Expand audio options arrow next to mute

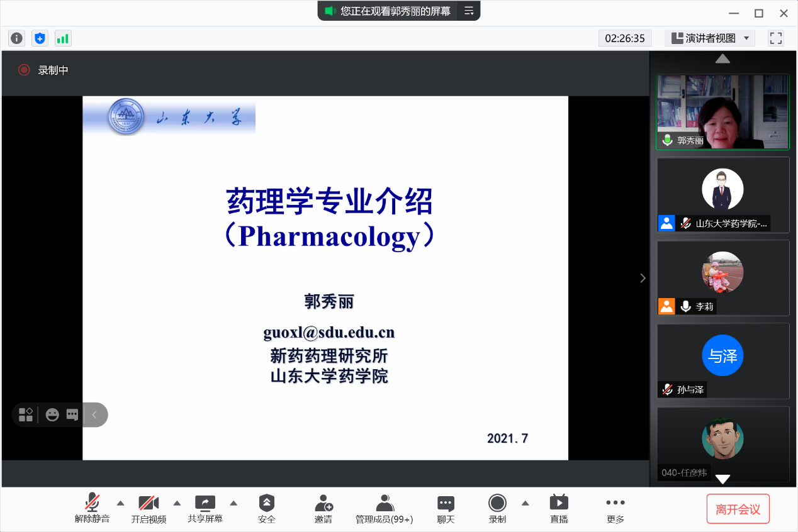point(121,503)
